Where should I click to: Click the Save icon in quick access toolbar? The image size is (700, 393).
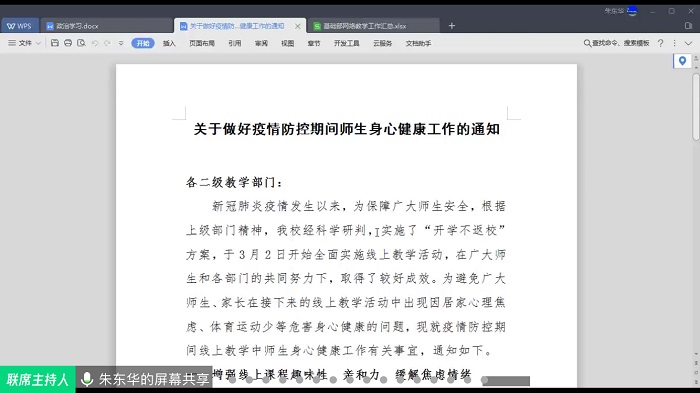[55, 43]
